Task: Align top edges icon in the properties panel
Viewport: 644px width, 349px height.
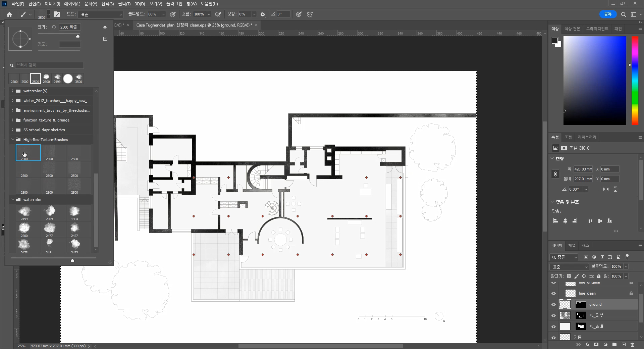Action: tap(590, 221)
